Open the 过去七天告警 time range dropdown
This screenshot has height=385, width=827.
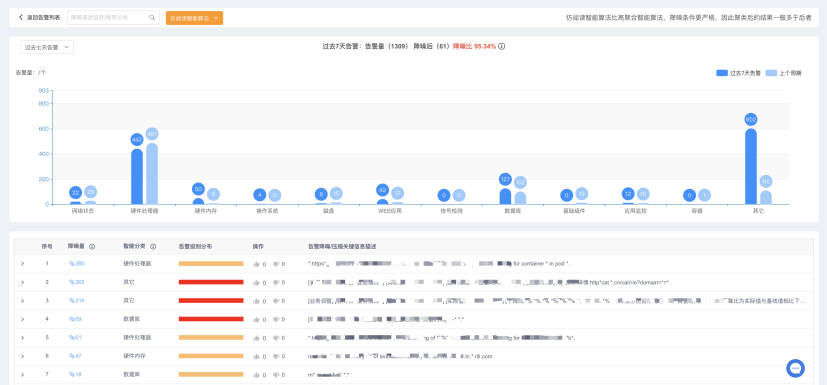[47, 47]
